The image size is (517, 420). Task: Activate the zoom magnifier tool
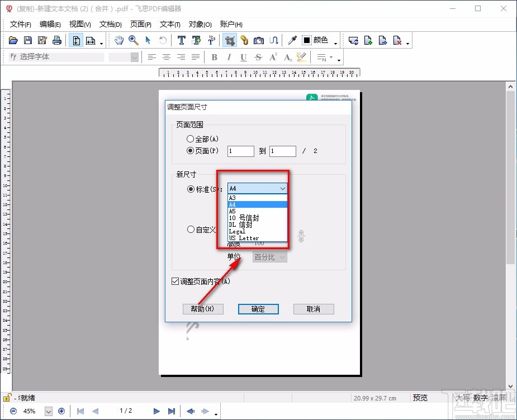point(134,40)
